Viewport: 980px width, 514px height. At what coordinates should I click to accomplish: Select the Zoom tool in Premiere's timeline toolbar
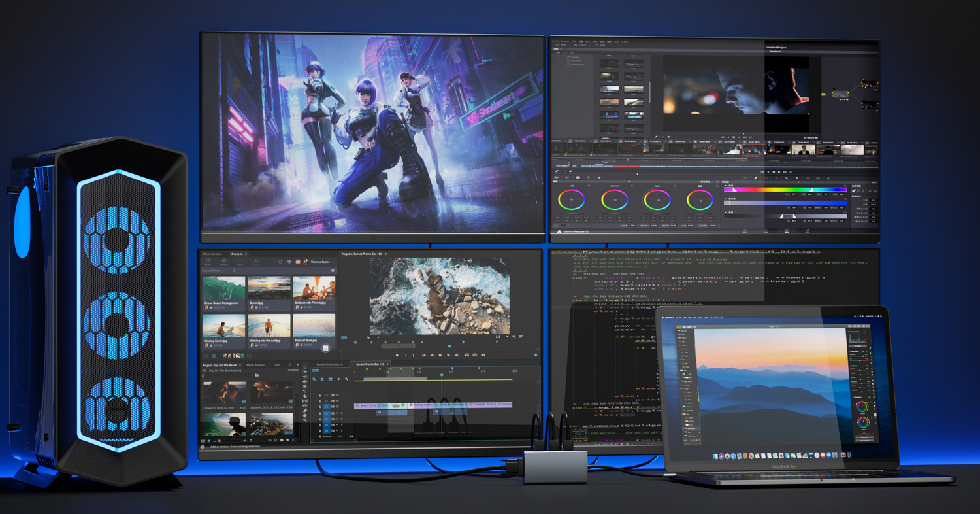tap(305, 420)
